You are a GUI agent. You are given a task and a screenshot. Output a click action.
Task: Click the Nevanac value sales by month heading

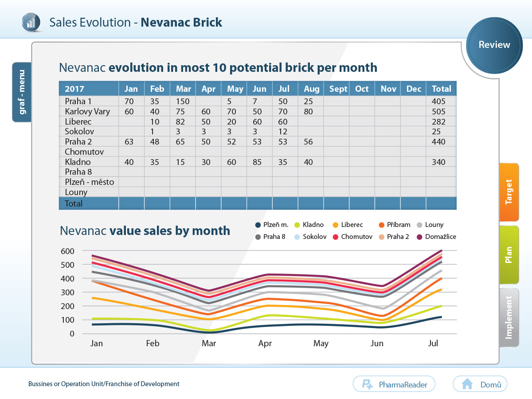[x=145, y=231]
